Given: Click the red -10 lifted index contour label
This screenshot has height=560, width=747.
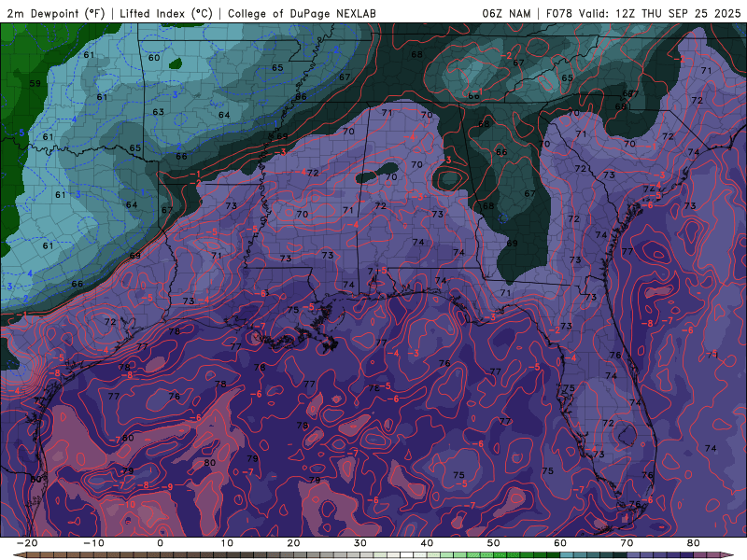Looking at the screenshot, I should click(x=128, y=505).
